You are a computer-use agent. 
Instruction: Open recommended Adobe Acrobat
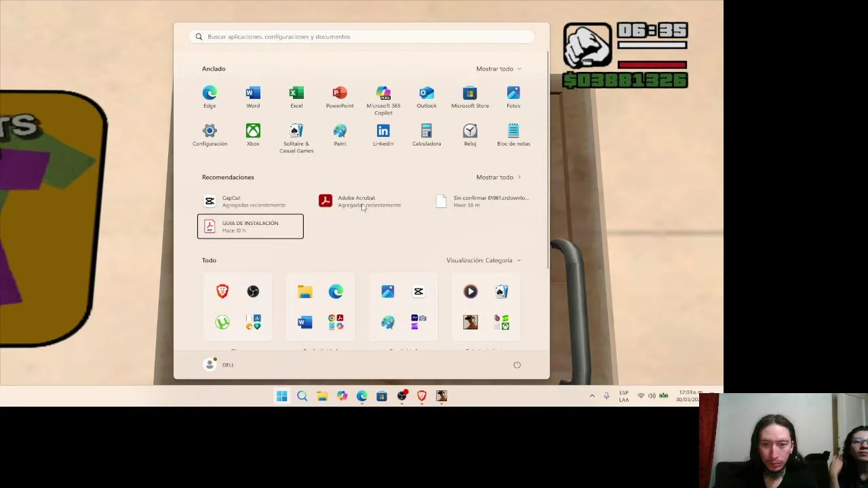pyautogui.click(x=366, y=201)
